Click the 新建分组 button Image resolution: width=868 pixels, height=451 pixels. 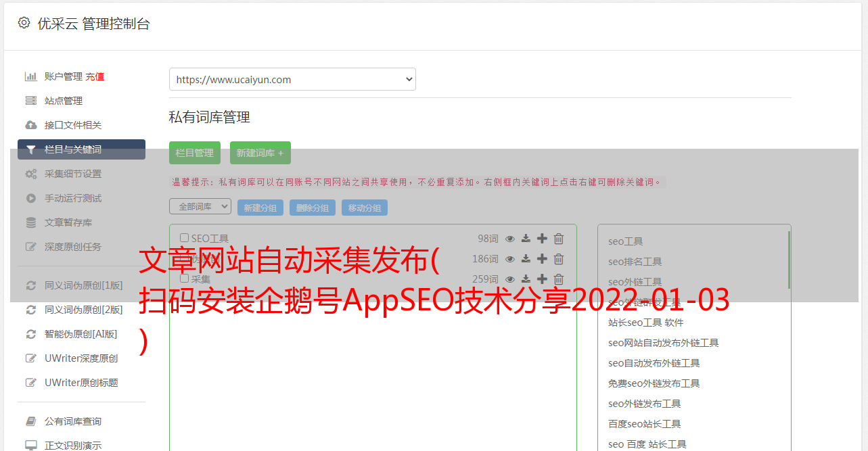[260, 208]
